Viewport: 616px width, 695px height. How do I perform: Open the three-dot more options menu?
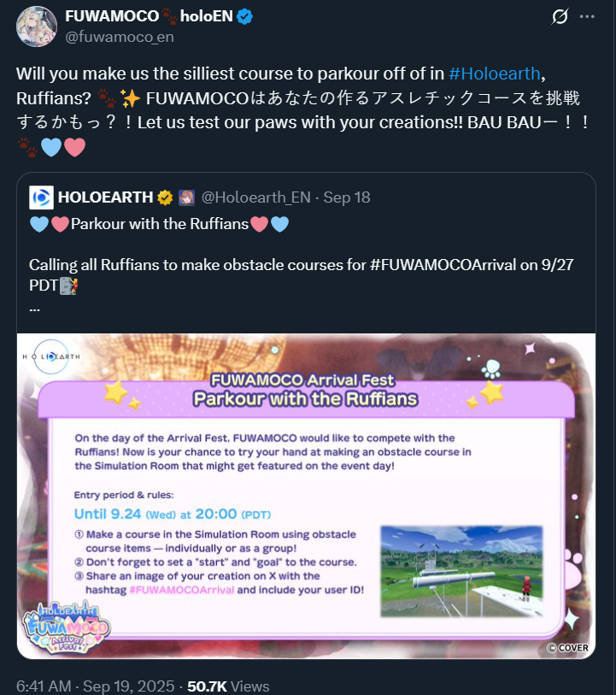[x=587, y=17]
